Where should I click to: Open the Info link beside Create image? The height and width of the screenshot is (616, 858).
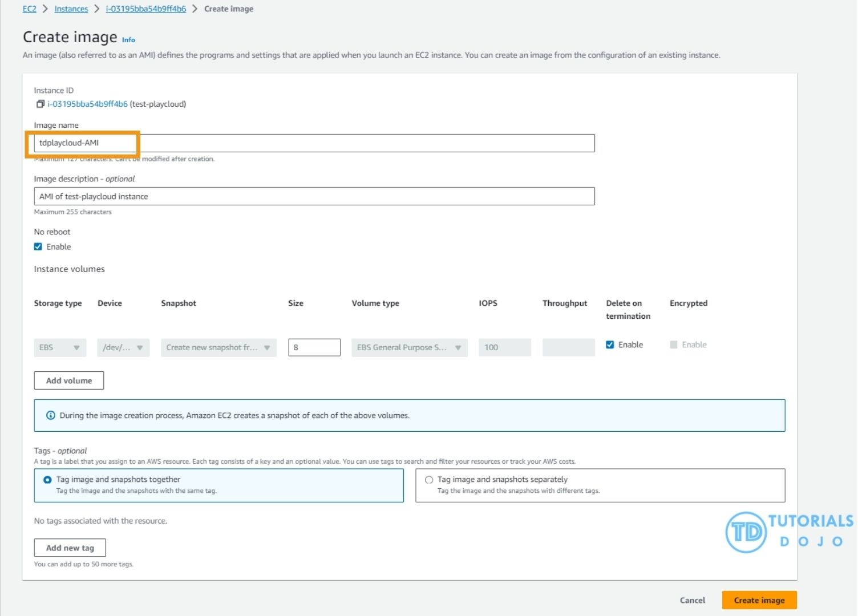[128, 40]
